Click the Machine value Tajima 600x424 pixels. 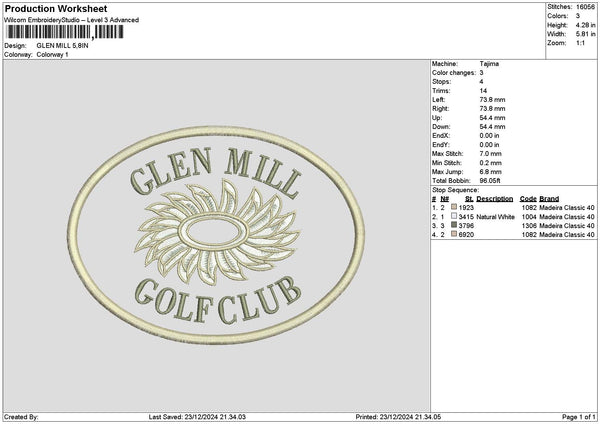[x=489, y=64]
